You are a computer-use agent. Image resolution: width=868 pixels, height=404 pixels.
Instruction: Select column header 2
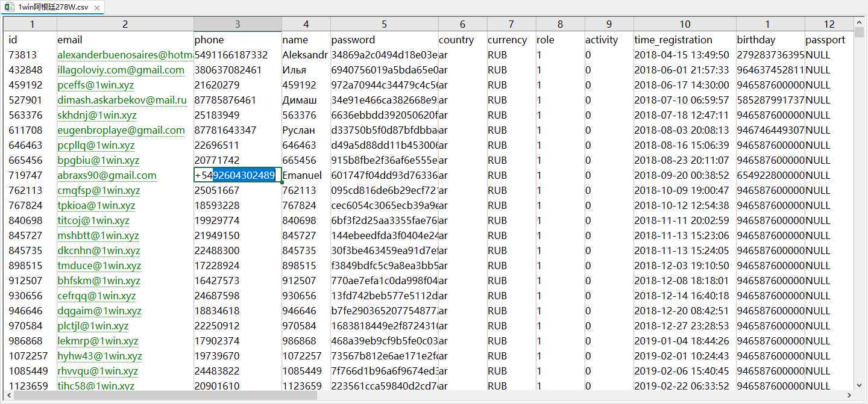pos(125,24)
